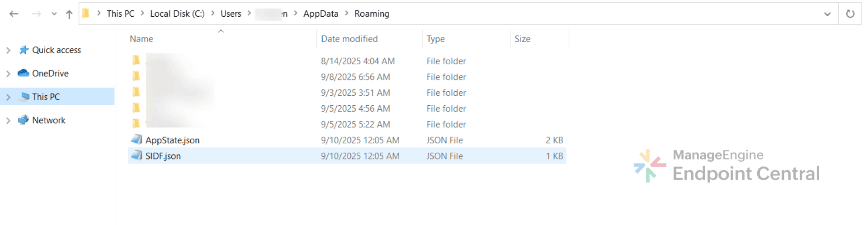Open the address bar history dropdown
This screenshot has height=225, width=868.
(827, 14)
